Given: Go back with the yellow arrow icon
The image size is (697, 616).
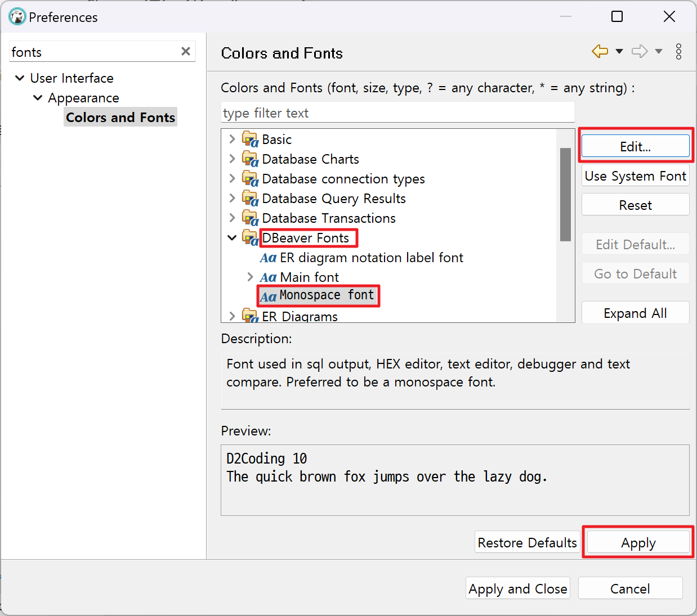Looking at the screenshot, I should 600,51.
